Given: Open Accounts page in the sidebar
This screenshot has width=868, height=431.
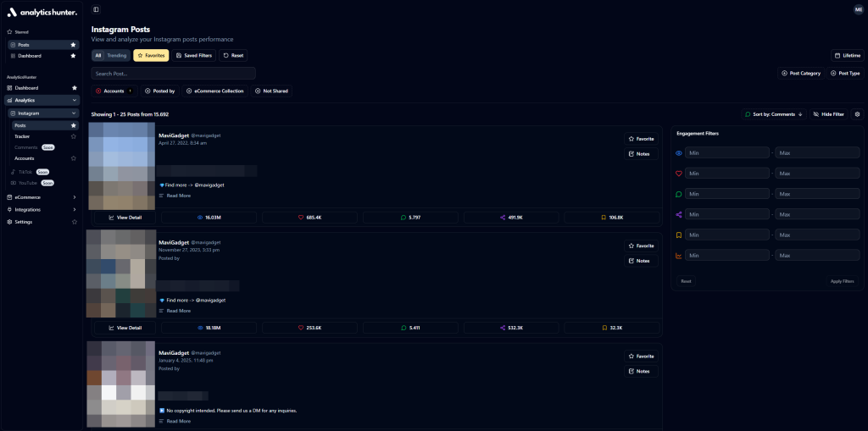Looking at the screenshot, I should pyautogui.click(x=25, y=158).
